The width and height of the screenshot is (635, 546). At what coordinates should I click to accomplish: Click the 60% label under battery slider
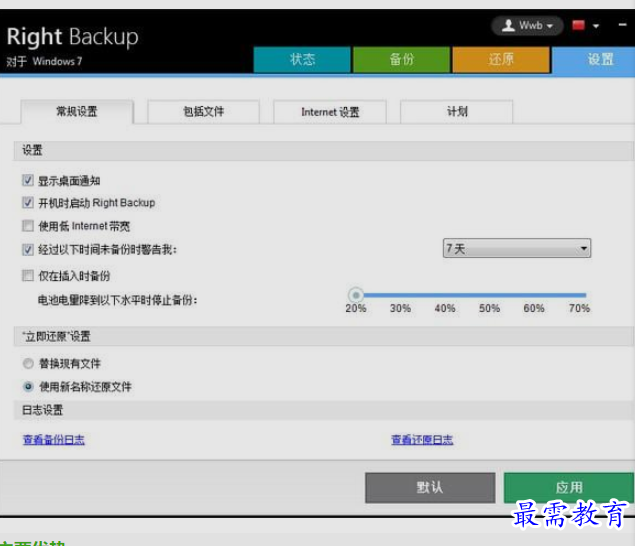coord(534,309)
